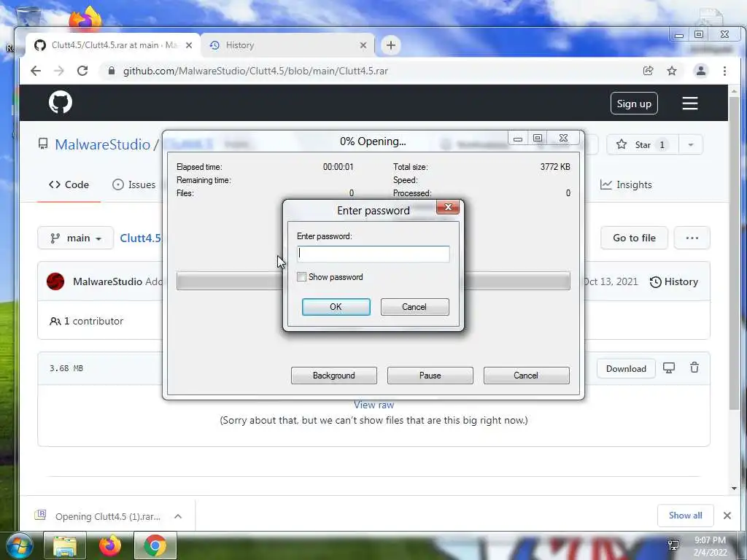Viewport: 747px width, 560px height.
Task: Cancel the archive opening progress window
Action: point(526,376)
